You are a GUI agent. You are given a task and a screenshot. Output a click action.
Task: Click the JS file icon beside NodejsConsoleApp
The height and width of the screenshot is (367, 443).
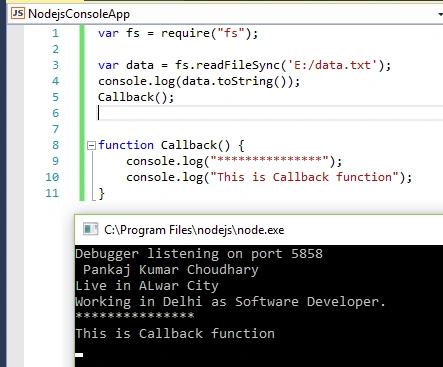point(18,14)
